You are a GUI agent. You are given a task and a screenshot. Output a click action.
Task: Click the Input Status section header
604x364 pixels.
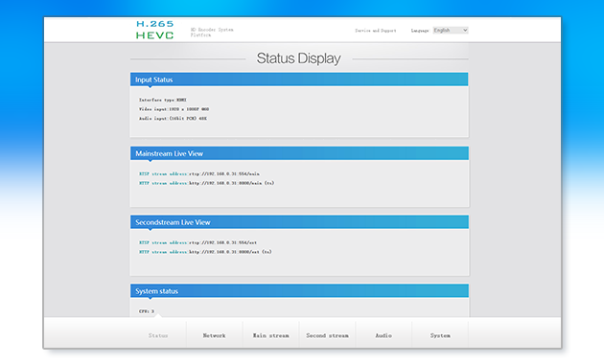(299, 80)
